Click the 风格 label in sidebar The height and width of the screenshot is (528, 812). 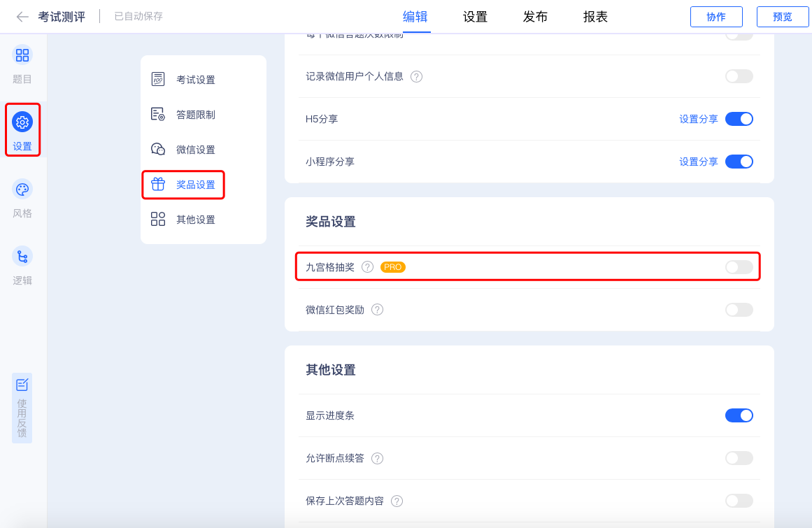coord(22,213)
